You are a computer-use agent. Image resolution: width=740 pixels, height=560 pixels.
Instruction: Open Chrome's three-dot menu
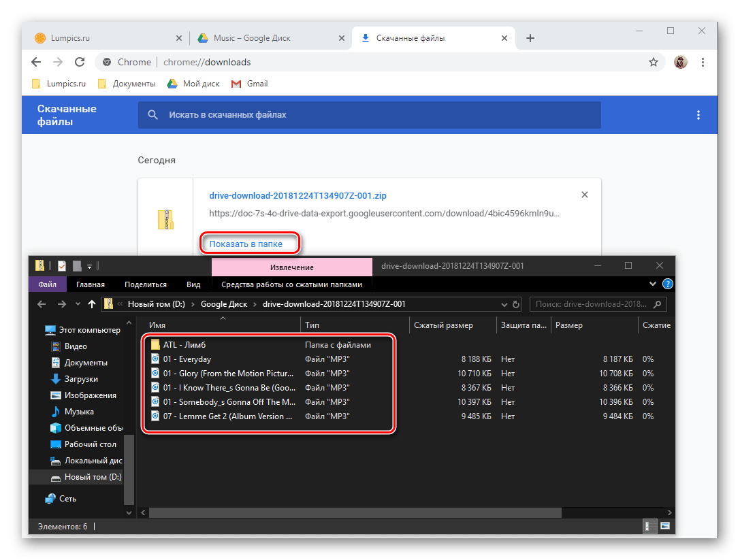[703, 62]
